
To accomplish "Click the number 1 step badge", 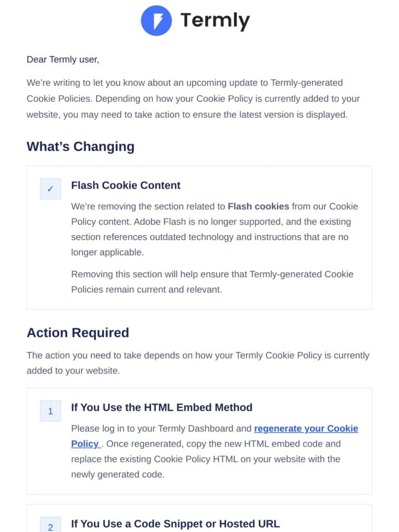I will 50,411.
